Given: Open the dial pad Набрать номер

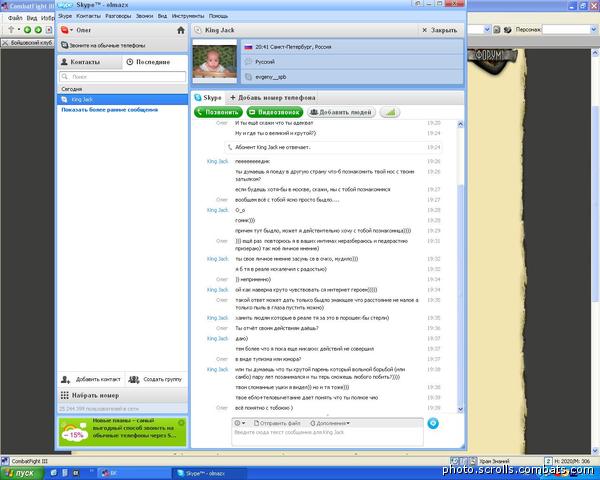Looking at the screenshot, I should [122, 395].
